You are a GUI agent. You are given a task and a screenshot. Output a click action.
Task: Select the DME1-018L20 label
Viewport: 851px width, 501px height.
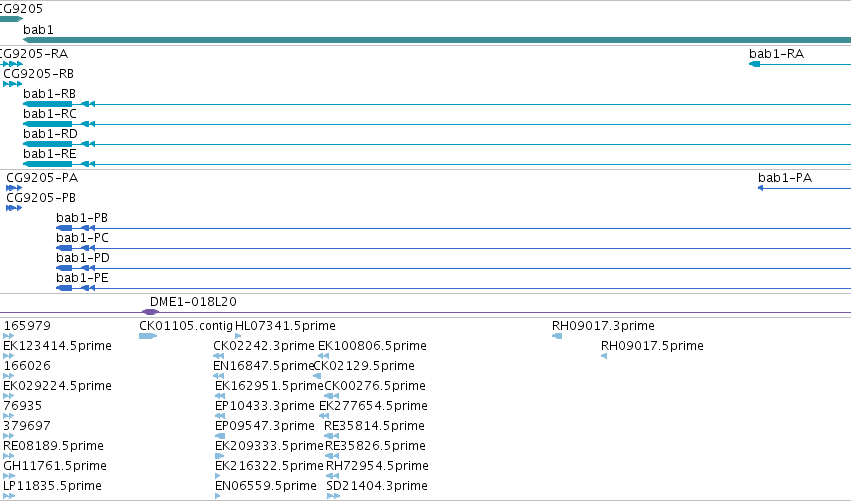coord(193,302)
